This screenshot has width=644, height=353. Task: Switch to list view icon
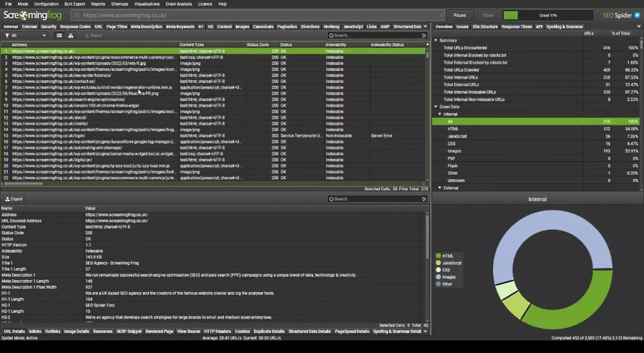(59, 36)
